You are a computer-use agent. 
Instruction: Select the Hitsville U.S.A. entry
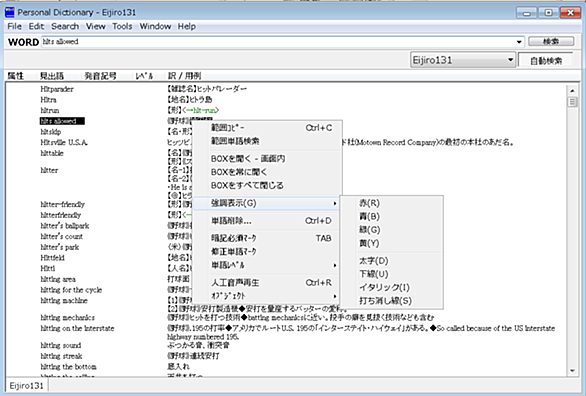coord(64,143)
